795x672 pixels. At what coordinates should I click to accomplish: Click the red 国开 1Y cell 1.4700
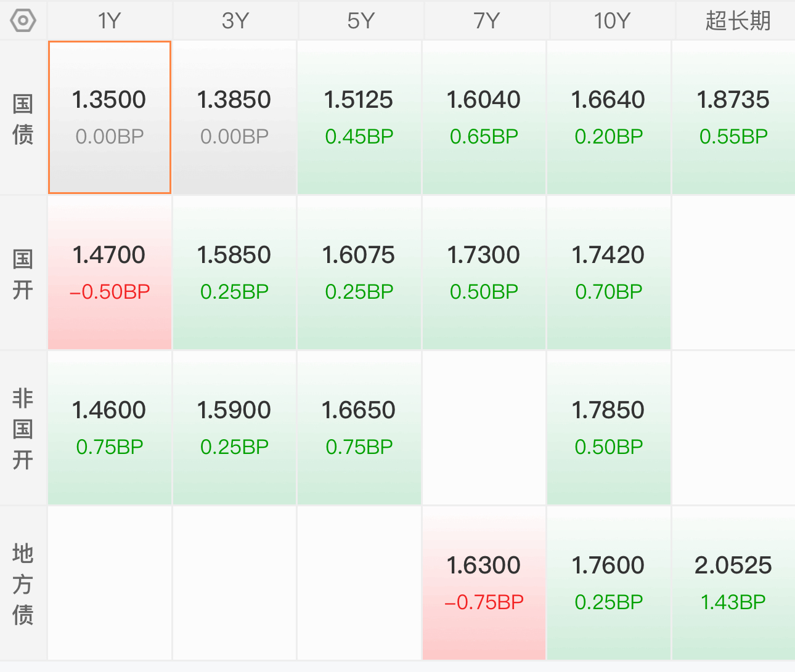tap(110, 273)
